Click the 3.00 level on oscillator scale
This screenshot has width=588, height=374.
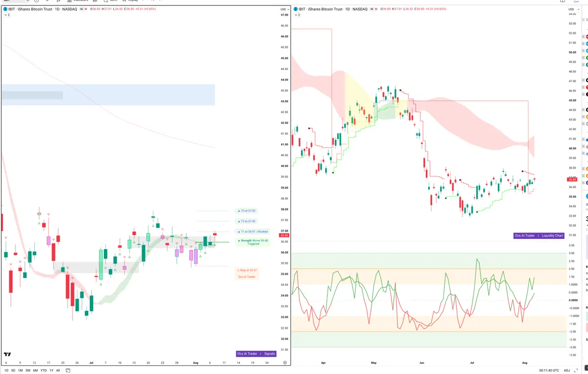(x=571, y=253)
